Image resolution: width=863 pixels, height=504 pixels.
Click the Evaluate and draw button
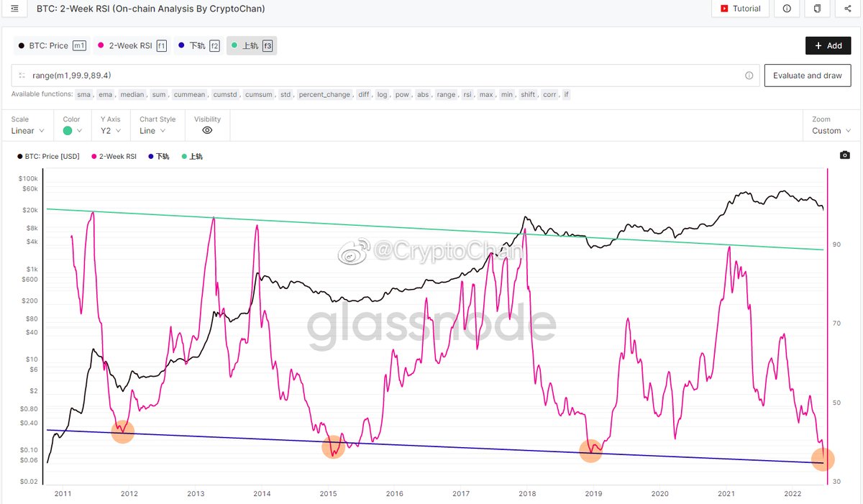(808, 75)
